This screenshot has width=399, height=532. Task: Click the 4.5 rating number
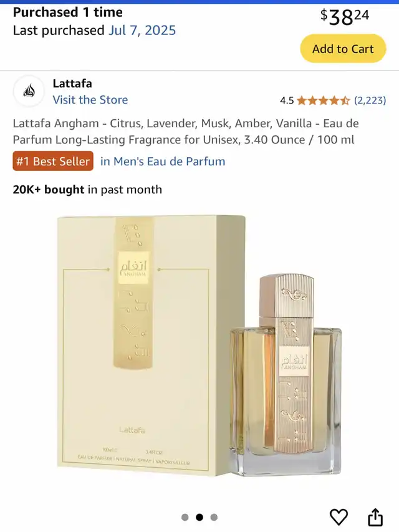coord(287,100)
